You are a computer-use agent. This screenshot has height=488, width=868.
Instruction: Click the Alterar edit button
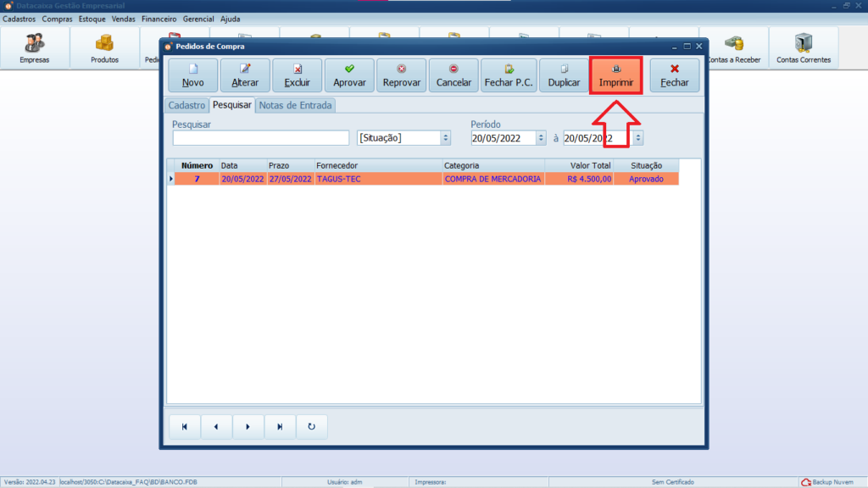coord(245,75)
